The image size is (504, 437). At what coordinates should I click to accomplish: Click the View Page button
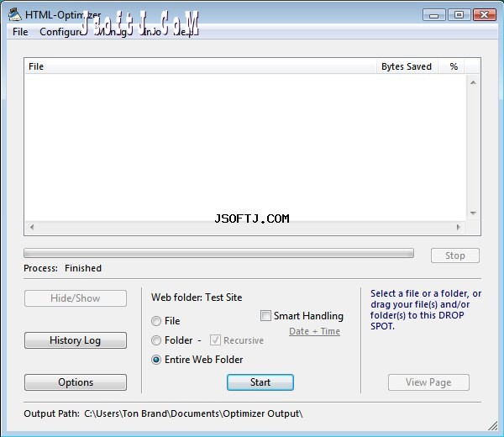pyautogui.click(x=428, y=382)
